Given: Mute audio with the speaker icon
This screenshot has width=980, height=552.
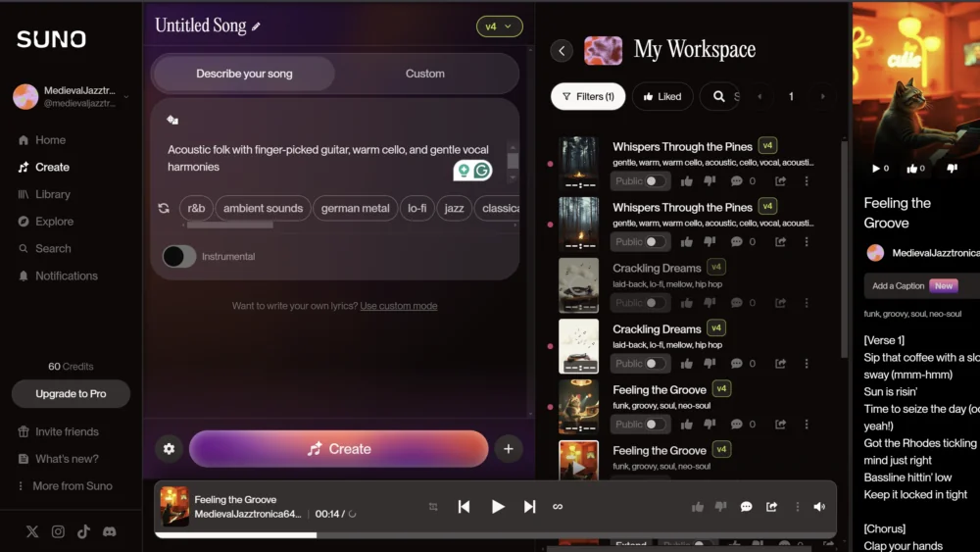Looking at the screenshot, I should 819,507.
